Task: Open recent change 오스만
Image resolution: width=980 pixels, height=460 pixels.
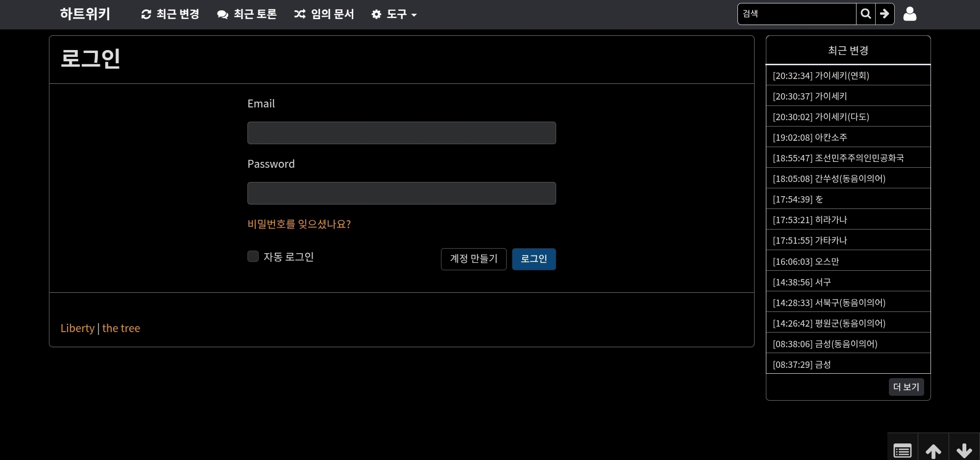Action: coord(848,261)
